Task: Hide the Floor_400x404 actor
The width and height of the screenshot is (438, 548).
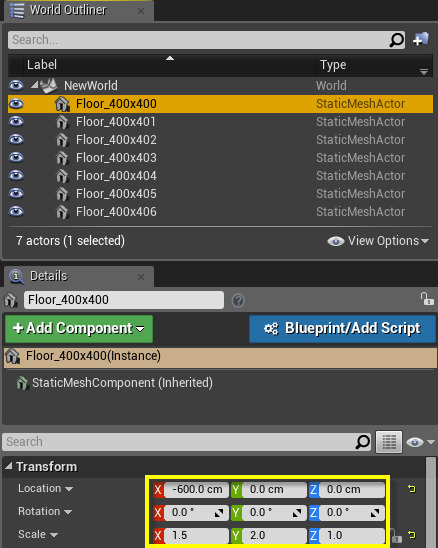Action: (16, 175)
